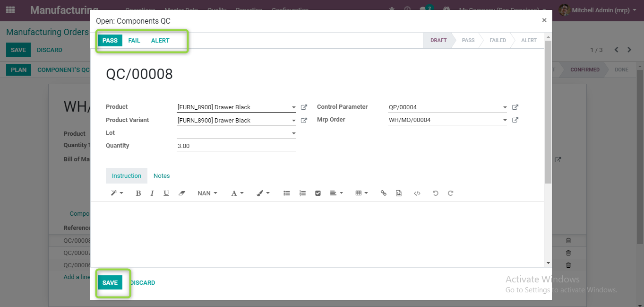Click SAVE in the dialog footer
The width and height of the screenshot is (644, 307).
[x=110, y=282]
